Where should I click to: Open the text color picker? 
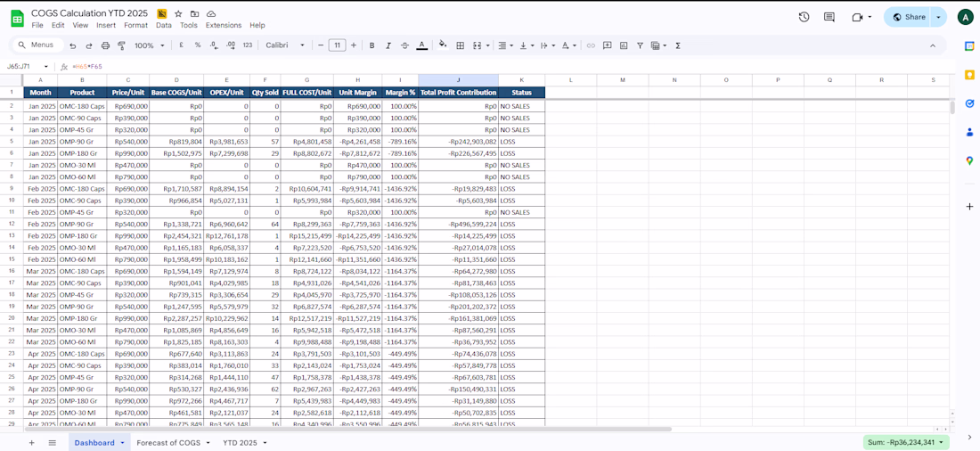422,45
